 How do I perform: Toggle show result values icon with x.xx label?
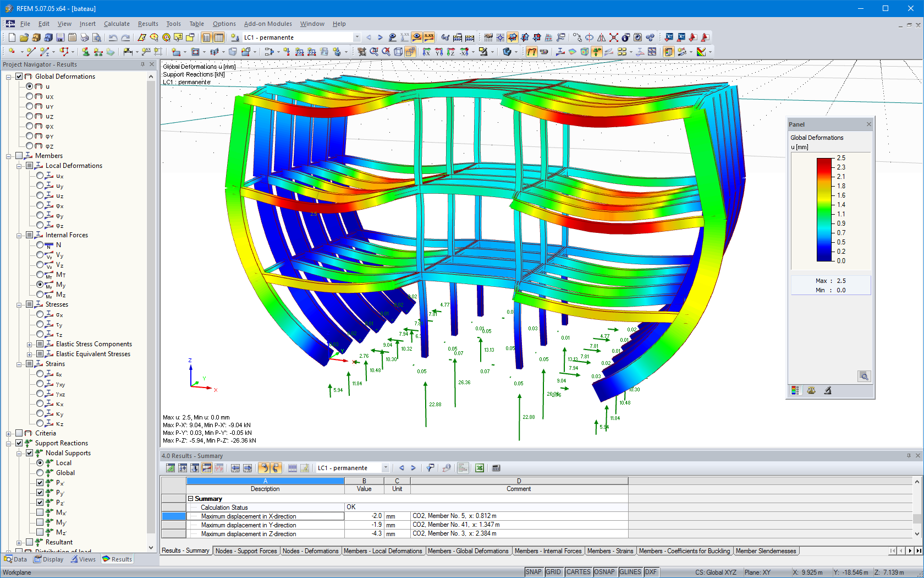click(x=429, y=37)
